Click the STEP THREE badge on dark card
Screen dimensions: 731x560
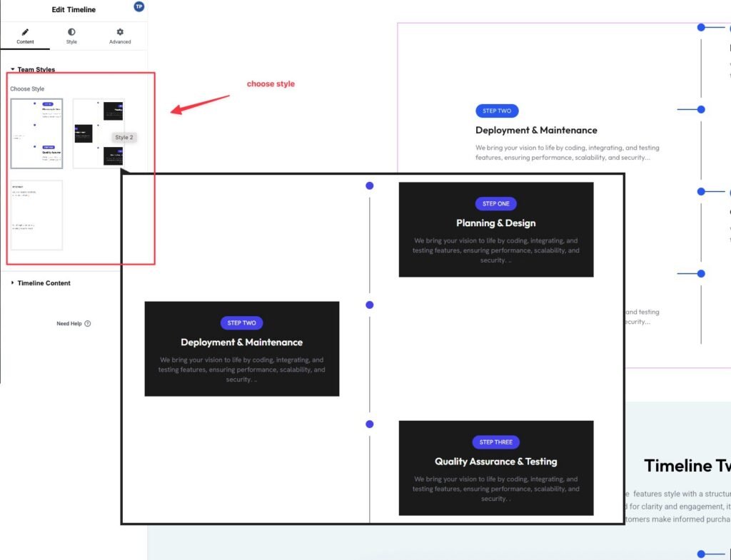[x=495, y=442]
